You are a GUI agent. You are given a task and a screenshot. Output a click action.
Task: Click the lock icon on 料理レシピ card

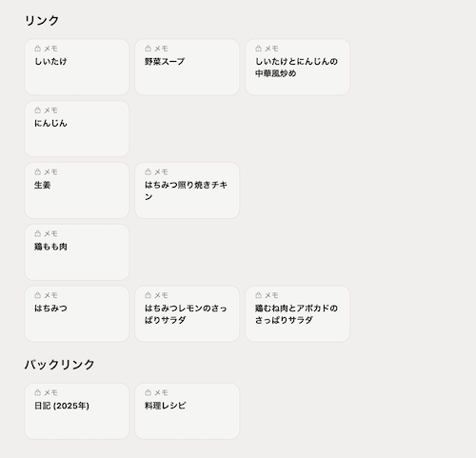[x=148, y=392]
